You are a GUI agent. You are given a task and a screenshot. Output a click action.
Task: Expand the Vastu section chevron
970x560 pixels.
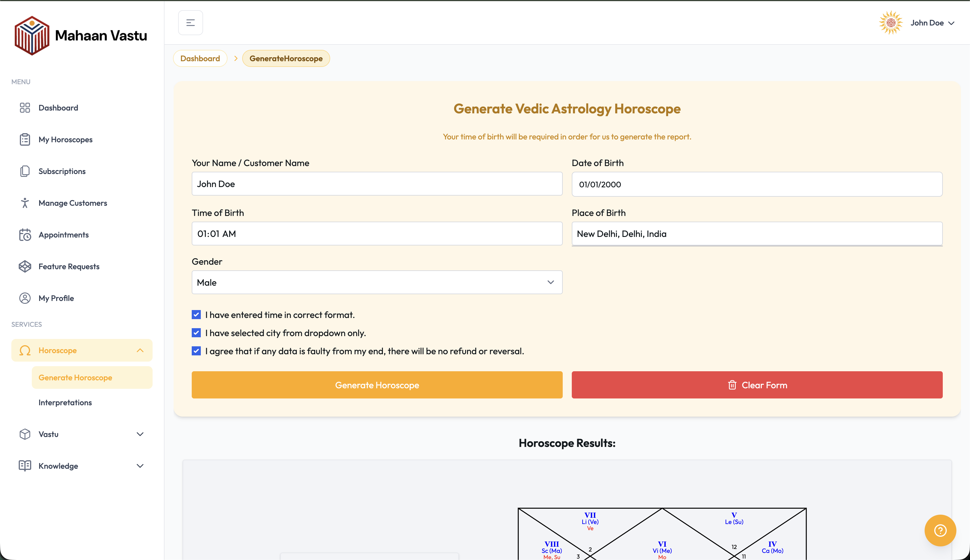pyautogui.click(x=140, y=434)
